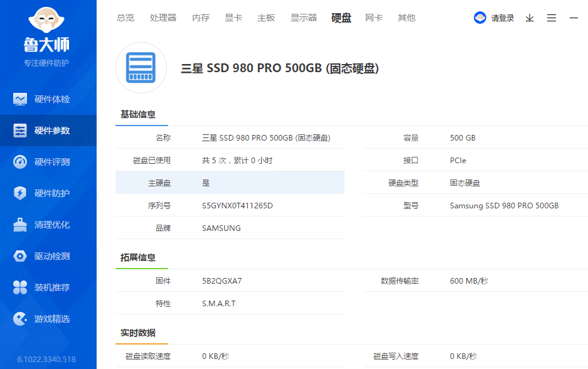Image resolution: width=588 pixels, height=369 pixels.
Task: Go to the 显卡 tab
Action: pyautogui.click(x=233, y=18)
